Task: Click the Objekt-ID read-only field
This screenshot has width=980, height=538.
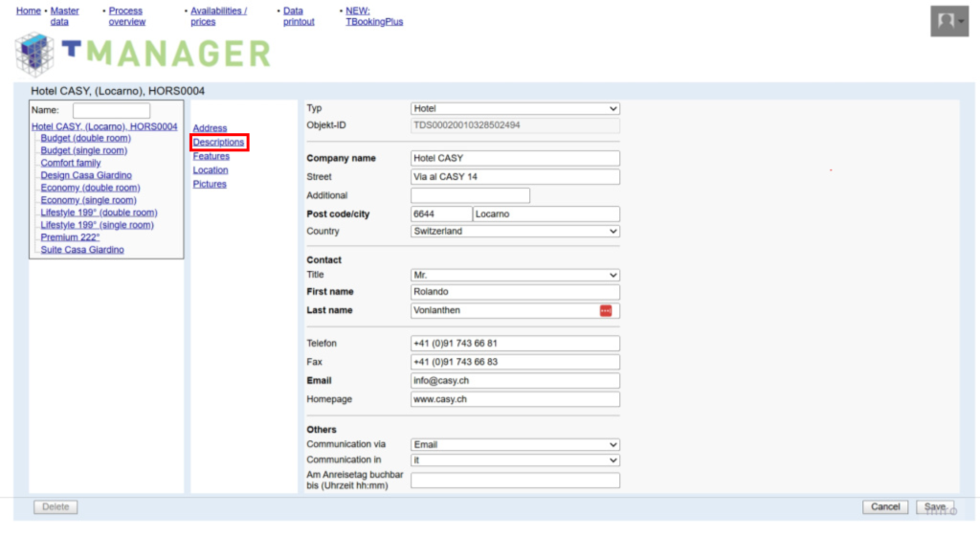Action: pyautogui.click(x=515, y=125)
